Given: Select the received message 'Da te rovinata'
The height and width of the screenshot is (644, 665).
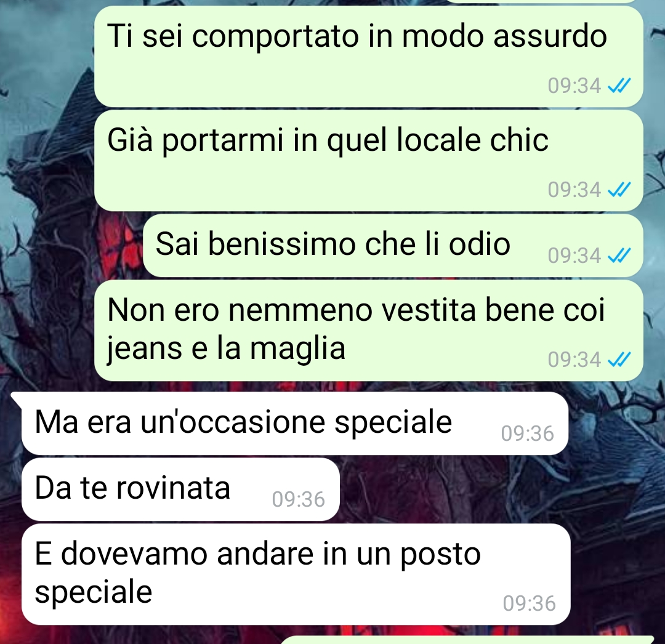Looking at the screenshot, I should click(x=180, y=489).
